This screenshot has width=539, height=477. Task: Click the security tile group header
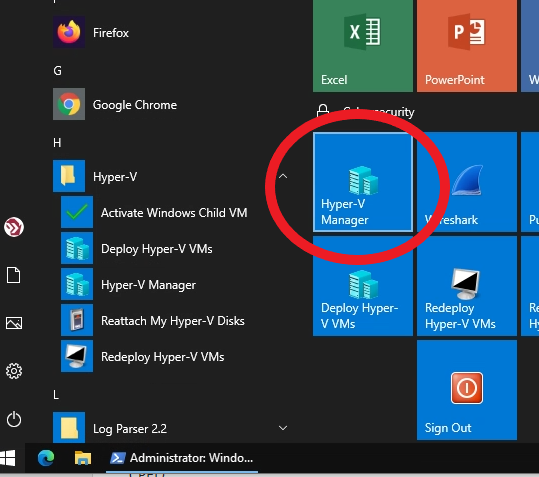[x=365, y=111]
